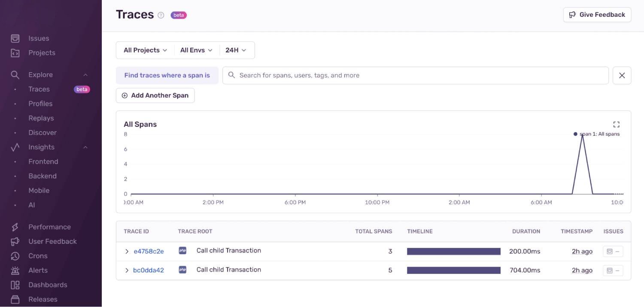
Task: Click the PHP platform icon next to trace e4758c2e
Action: tap(182, 250)
